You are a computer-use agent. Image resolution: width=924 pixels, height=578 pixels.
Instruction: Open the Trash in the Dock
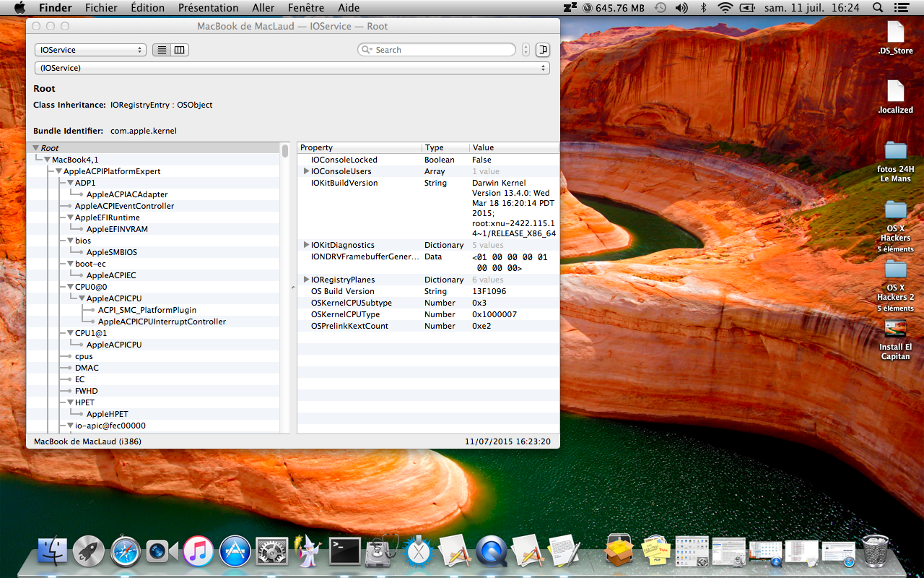[x=876, y=552]
